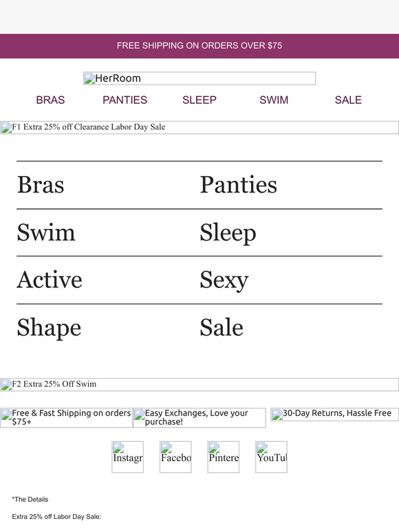Click the HerRoom logo image
This screenshot has height=532, width=399.
[x=199, y=78]
